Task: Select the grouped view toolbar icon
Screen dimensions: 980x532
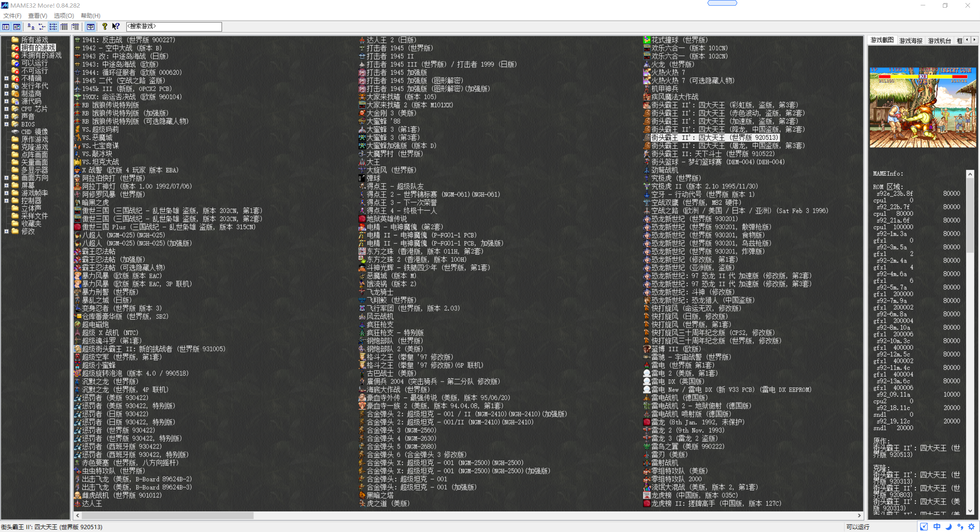Action: [75, 26]
